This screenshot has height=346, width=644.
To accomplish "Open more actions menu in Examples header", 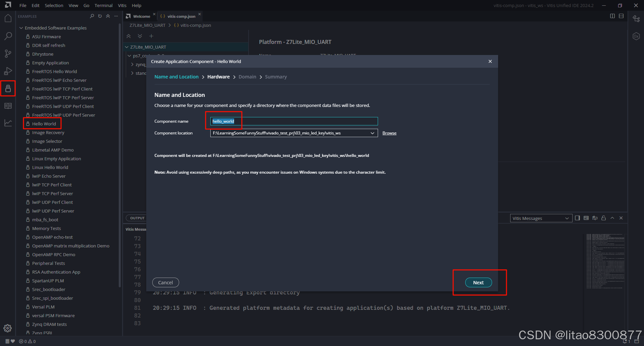I will [x=116, y=16].
